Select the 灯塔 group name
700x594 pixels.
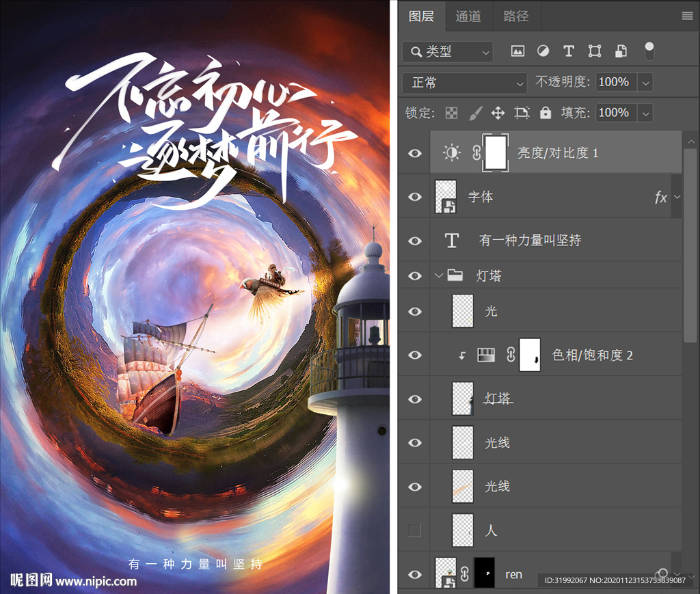[x=488, y=275]
